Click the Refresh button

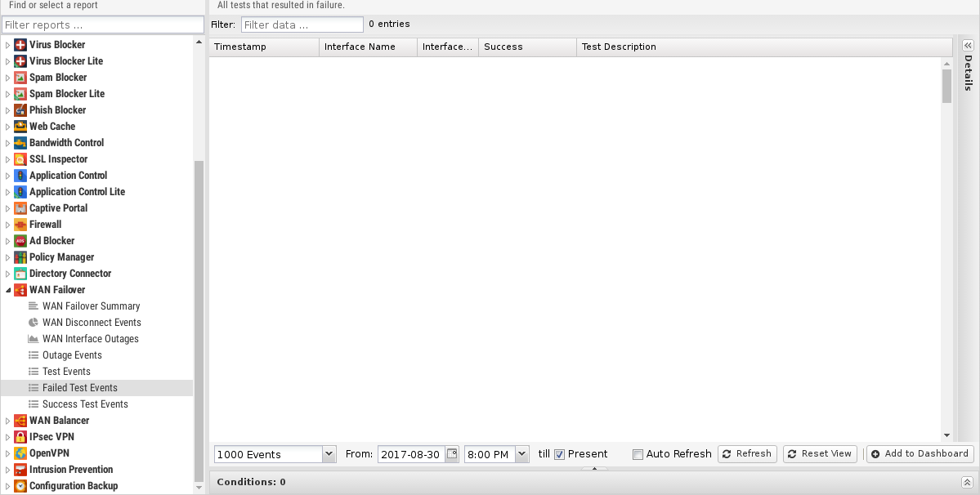coord(747,454)
